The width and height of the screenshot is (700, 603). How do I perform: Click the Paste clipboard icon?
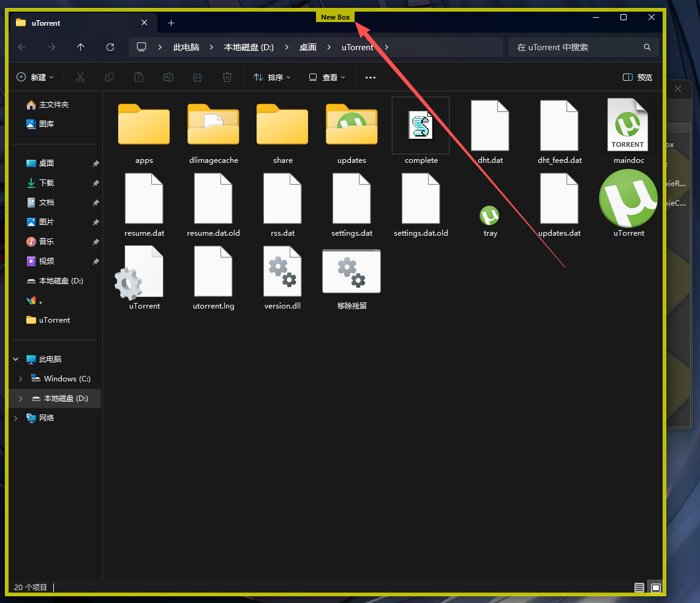coord(139,77)
